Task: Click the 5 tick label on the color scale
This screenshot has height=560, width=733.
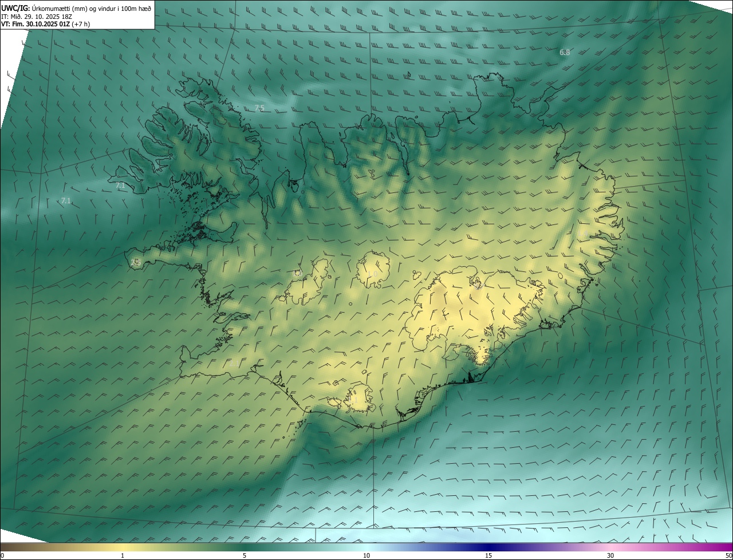Action: 245,555
